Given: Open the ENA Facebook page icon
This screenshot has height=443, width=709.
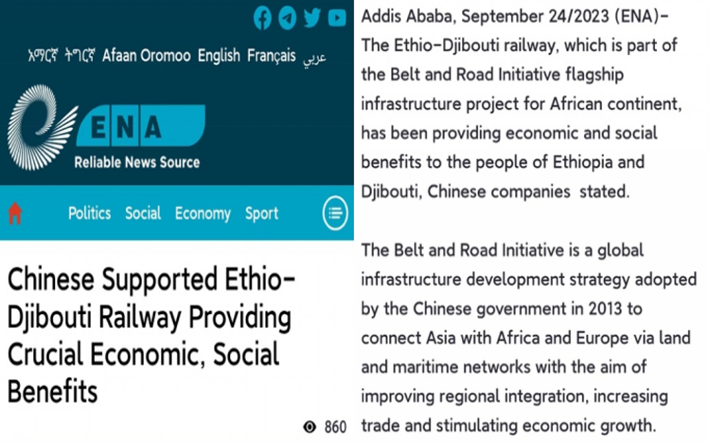Looking at the screenshot, I should [262, 18].
